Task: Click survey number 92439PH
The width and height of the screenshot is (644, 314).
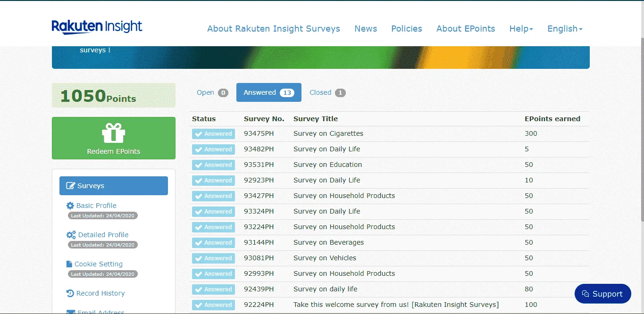Action: [x=259, y=289]
